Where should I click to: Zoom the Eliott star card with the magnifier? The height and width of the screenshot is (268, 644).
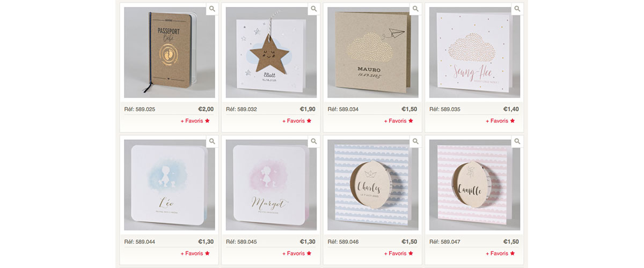point(314,9)
